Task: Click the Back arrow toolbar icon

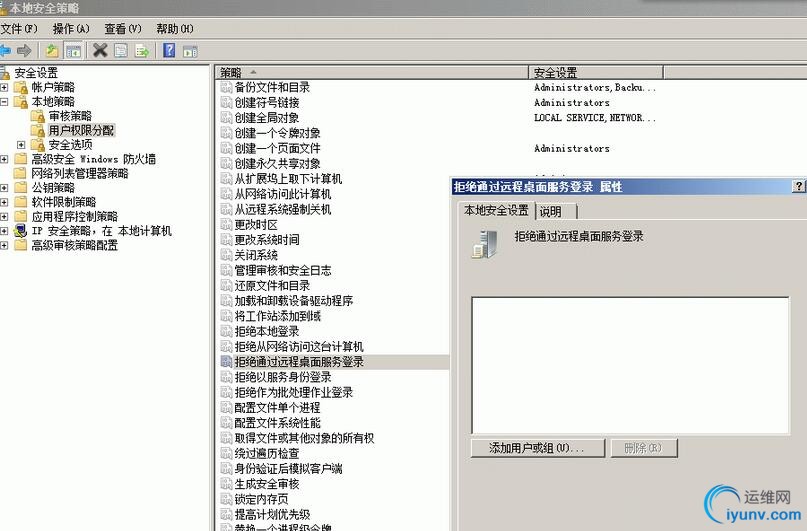Action: [5, 50]
